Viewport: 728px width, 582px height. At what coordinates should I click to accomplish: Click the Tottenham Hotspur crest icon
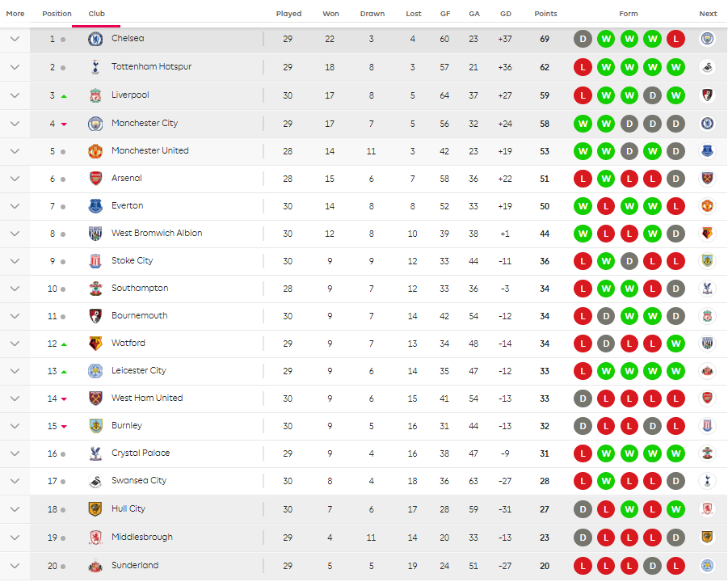pyautogui.click(x=95, y=67)
